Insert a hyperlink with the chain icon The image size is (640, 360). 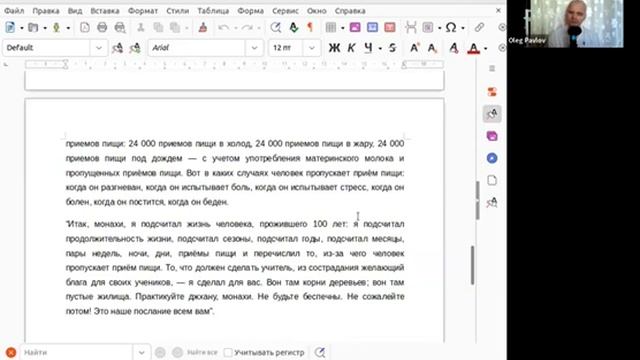click(x=479, y=27)
